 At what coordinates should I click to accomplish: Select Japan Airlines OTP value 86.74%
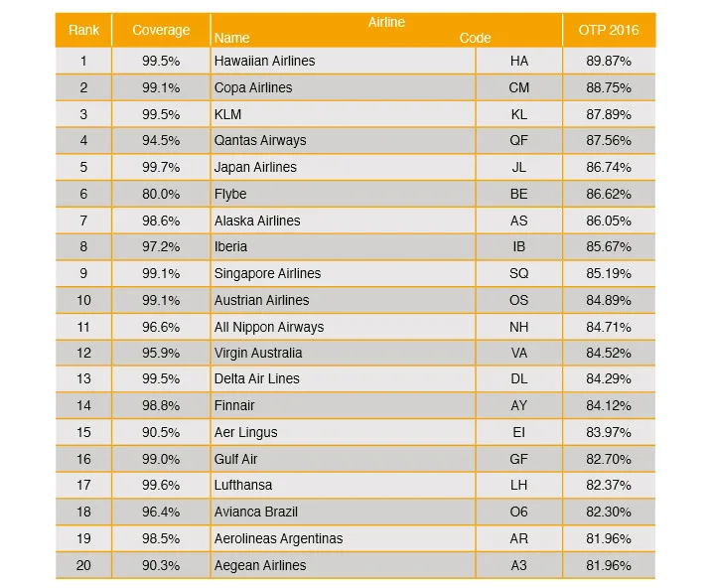point(609,167)
